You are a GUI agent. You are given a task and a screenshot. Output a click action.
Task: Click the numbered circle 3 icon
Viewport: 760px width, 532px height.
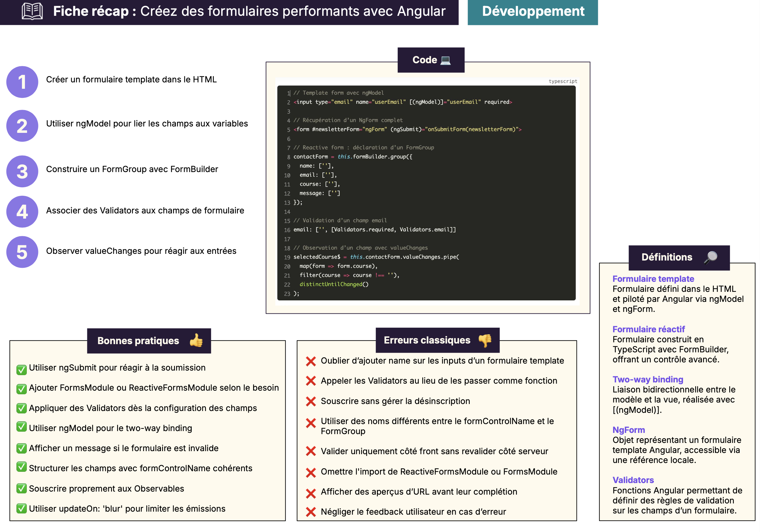(22, 171)
